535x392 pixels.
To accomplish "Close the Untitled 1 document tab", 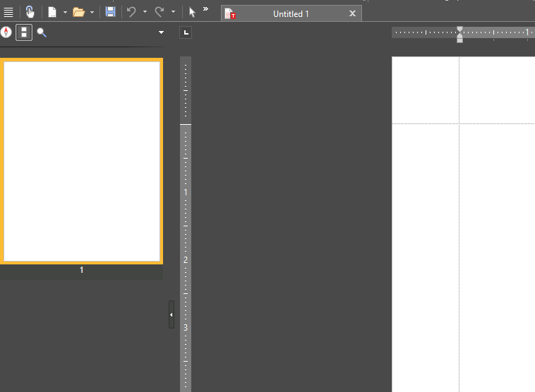I will pyautogui.click(x=352, y=13).
